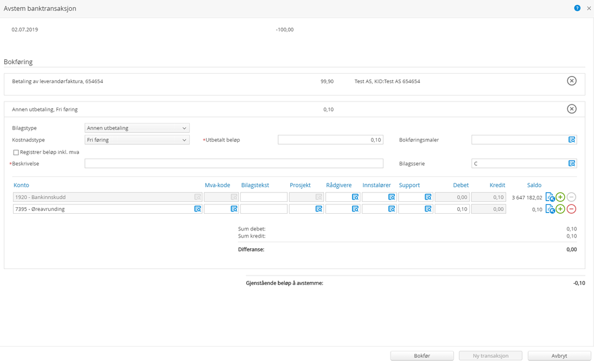
Task: Remove the Annen utbetaling posting
Action: point(571,109)
